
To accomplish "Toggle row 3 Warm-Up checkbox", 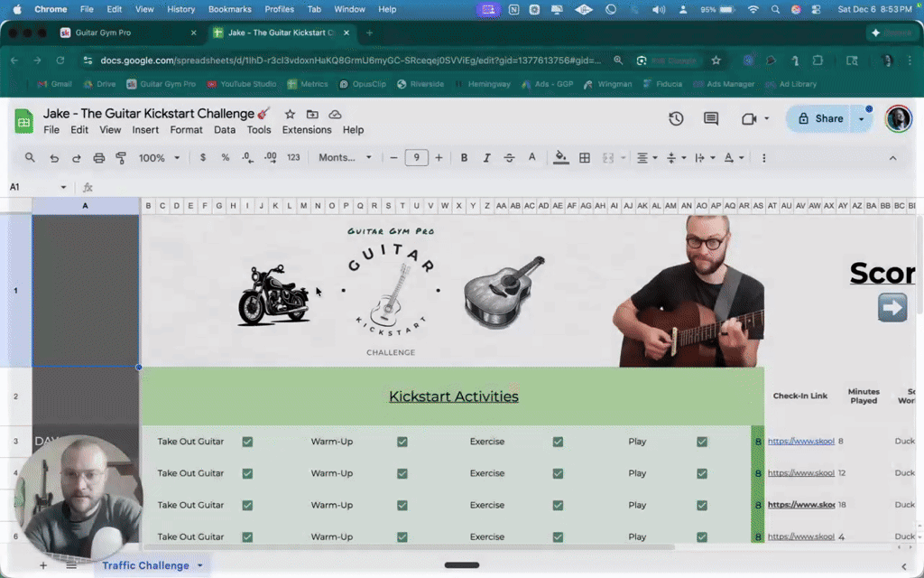I will pos(402,442).
